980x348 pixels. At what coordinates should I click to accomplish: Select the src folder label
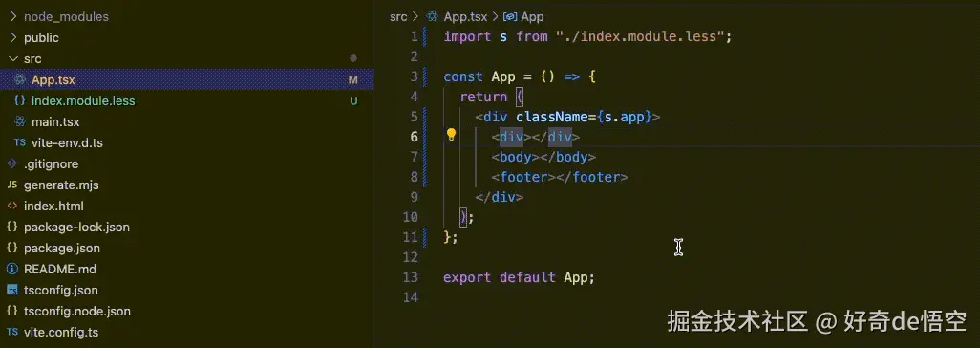(x=32, y=59)
